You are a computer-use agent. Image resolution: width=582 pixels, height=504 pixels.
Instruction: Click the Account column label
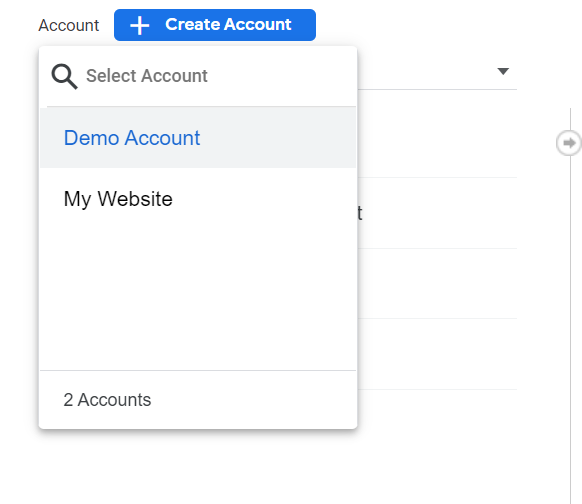pos(69,26)
